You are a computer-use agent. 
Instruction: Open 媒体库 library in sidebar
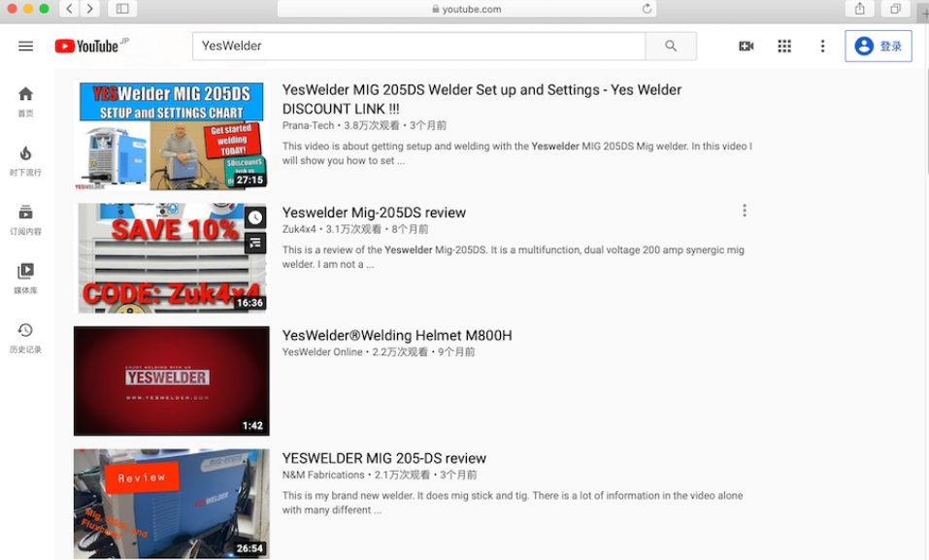pos(25,279)
